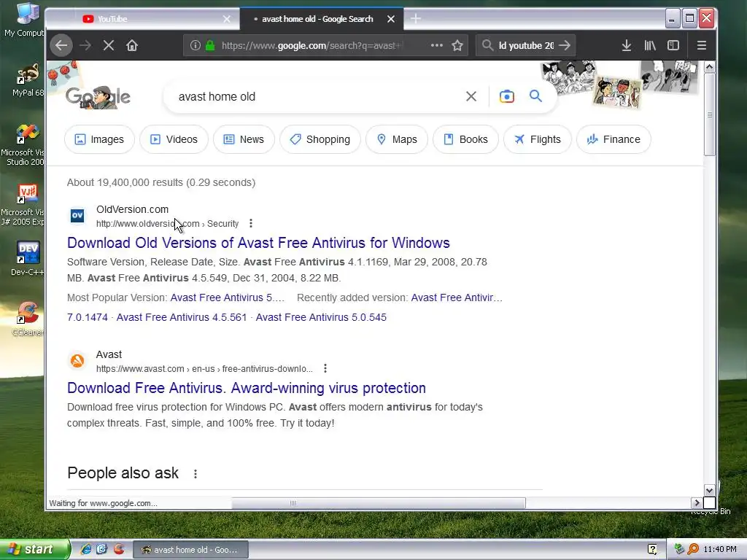This screenshot has height=560, width=747.
Task: Click the green padlock security icon
Action: point(210,45)
